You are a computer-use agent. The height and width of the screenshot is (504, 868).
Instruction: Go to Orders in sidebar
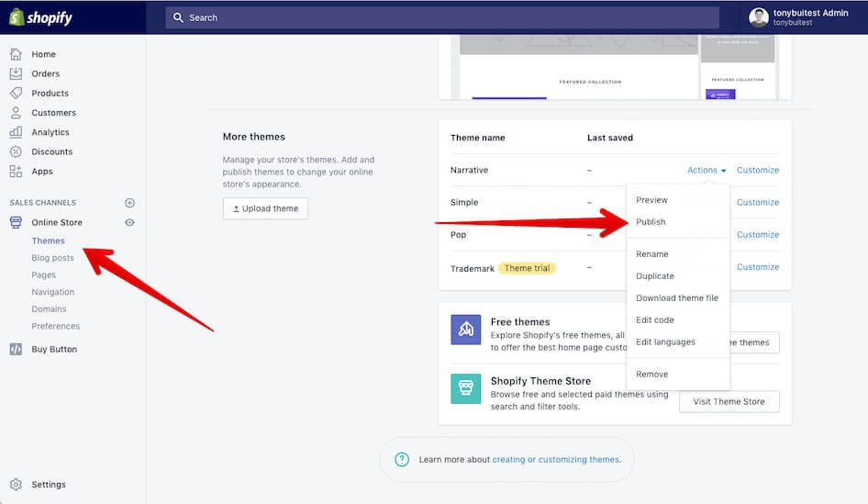(x=45, y=73)
